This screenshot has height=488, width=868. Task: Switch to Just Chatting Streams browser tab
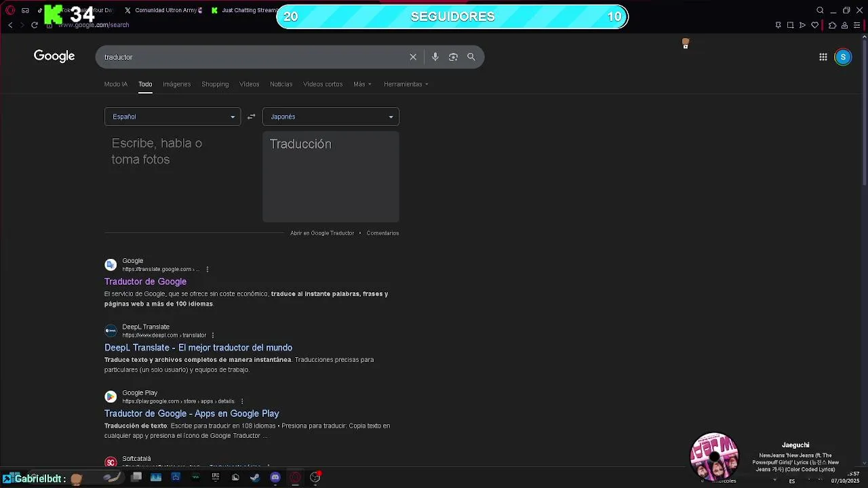point(244,10)
